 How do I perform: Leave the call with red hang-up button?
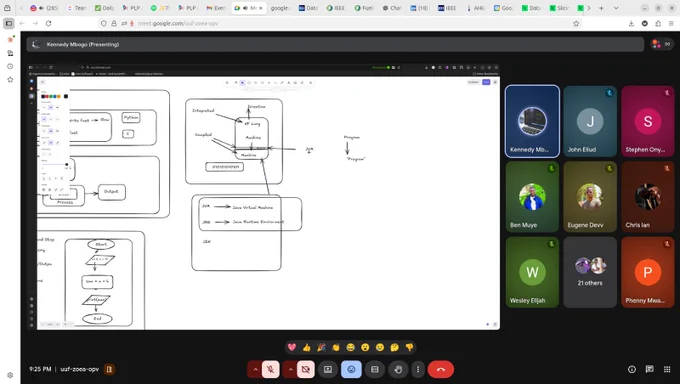tap(441, 369)
